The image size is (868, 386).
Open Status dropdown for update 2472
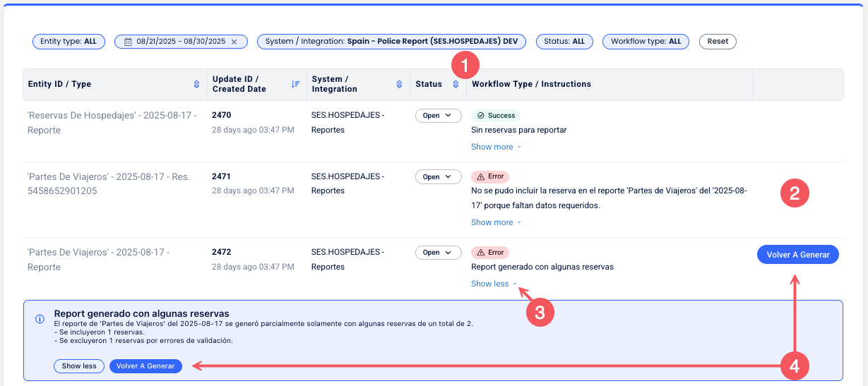coord(438,253)
